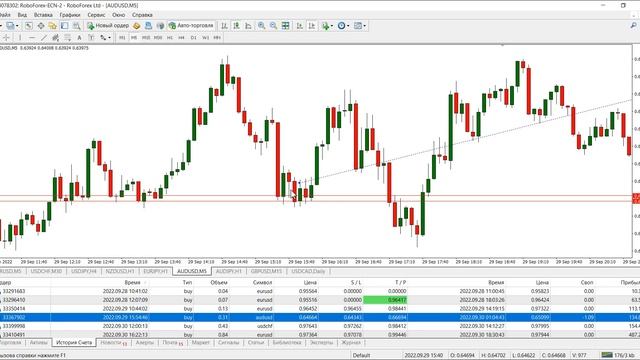Open the Strategy Tester icon
Viewport: 640px width, 360px height.
coord(76,26)
